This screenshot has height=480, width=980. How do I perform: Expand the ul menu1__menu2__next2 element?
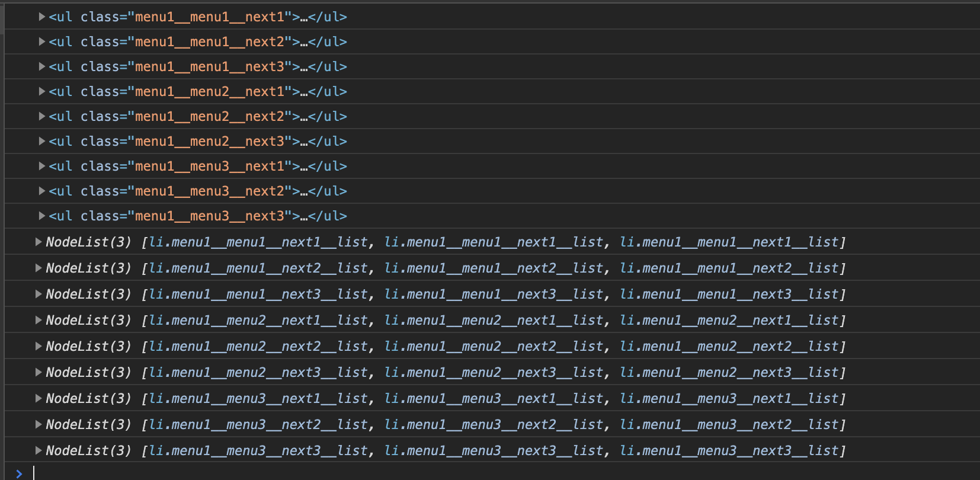[x=42, y=116]
